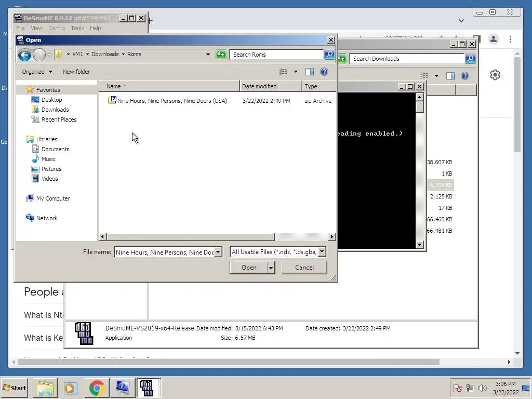Click the Forward arrow in Open dialog
532x399 pixels.
click(x=39, y=55)
